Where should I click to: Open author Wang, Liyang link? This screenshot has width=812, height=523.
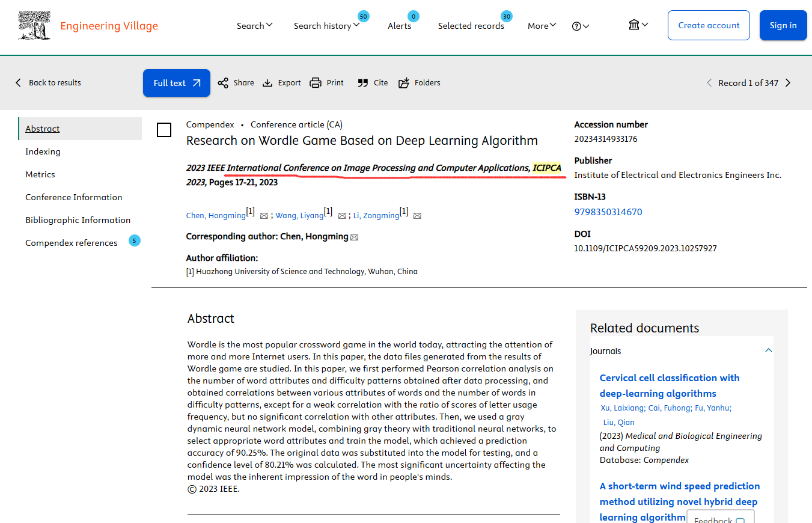(299, 216)
